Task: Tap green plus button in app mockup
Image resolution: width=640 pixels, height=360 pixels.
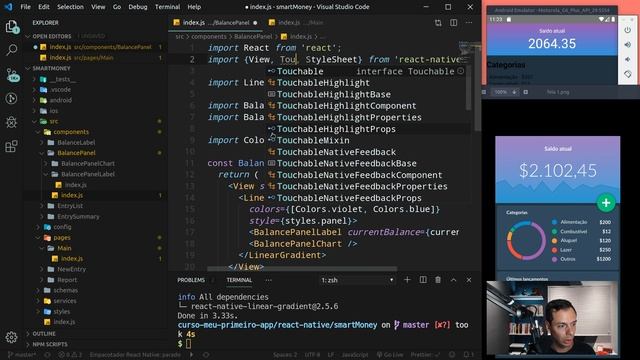Action: 606,203
